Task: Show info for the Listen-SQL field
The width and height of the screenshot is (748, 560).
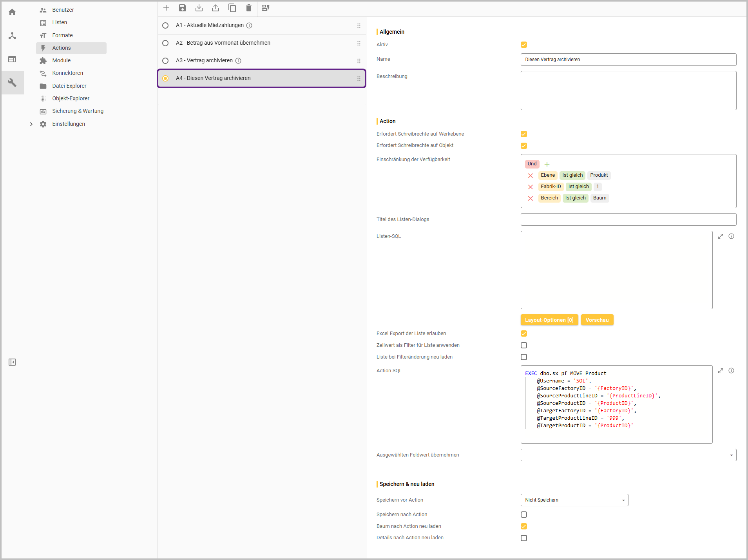Action: click(732, 236)
